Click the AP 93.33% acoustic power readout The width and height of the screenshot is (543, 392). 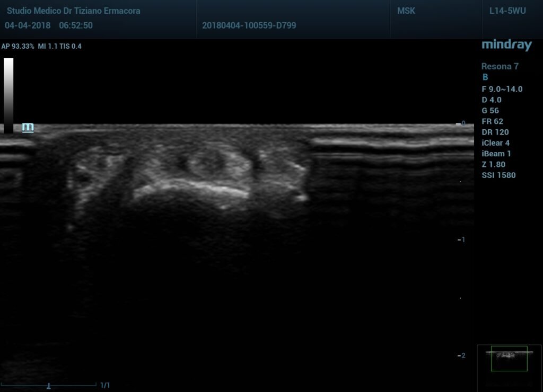click(18, 46)
